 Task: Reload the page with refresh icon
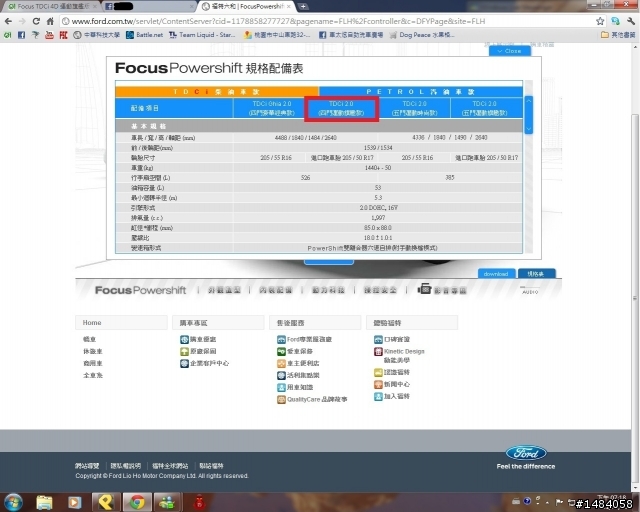36,21
